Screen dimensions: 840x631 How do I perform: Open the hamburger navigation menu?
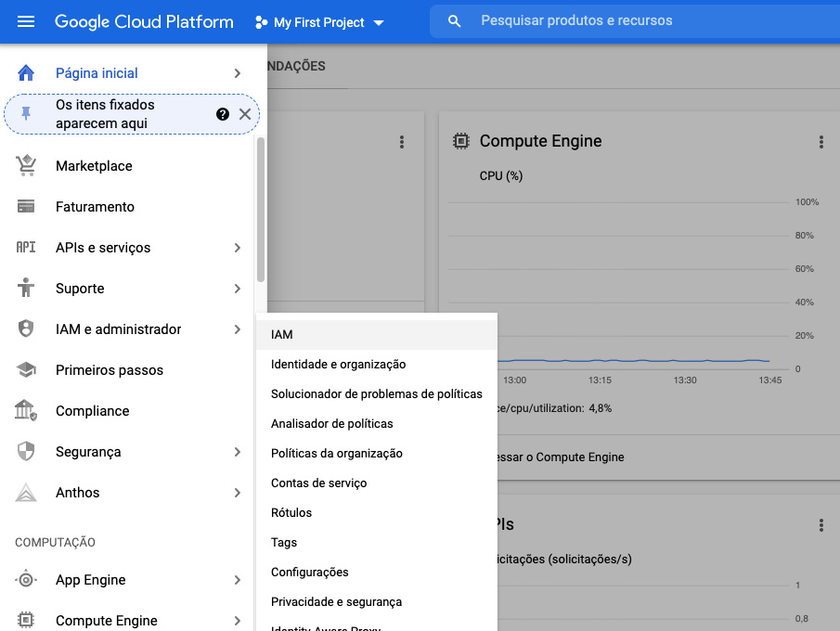coord(26,21)
